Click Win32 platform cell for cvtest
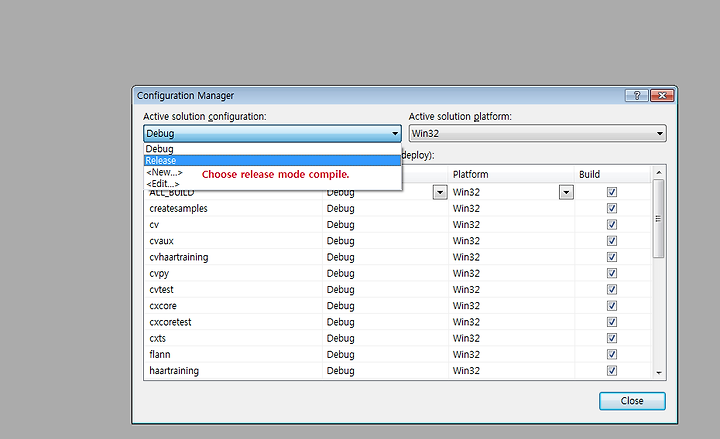 click(511, 289)
